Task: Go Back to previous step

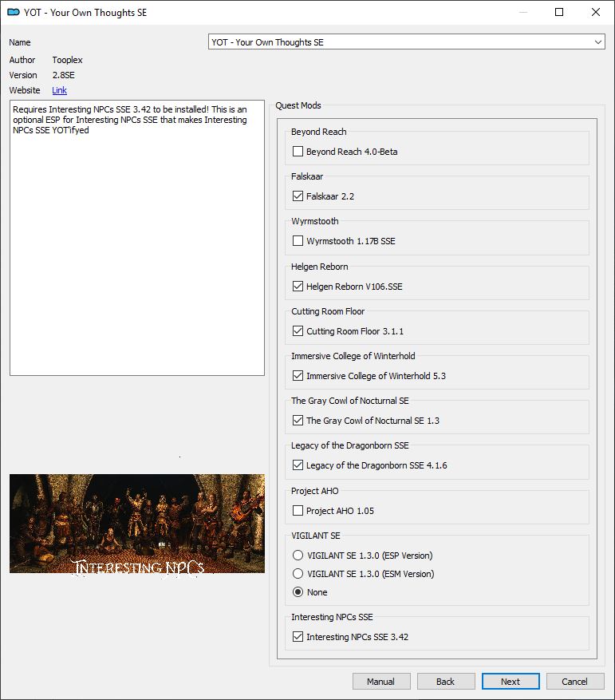Action: click(x=445, y=682)
